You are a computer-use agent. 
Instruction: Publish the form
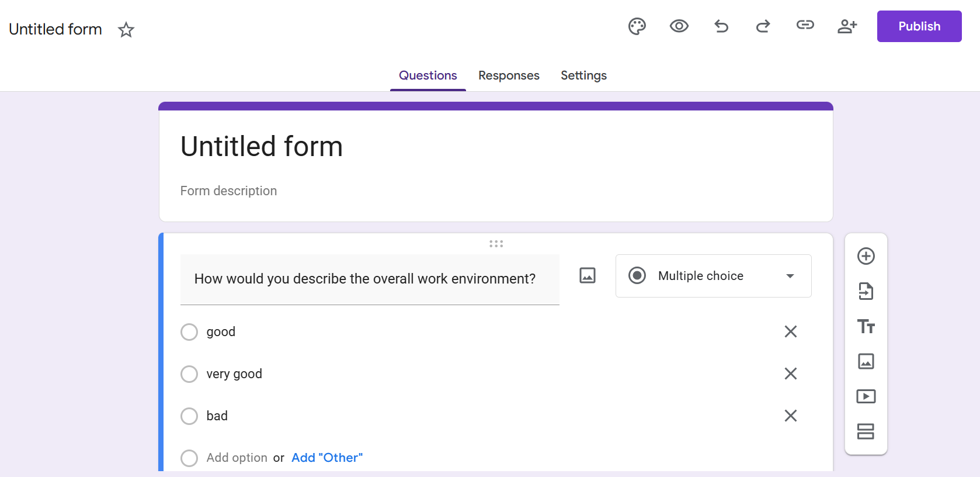point(919,26)
